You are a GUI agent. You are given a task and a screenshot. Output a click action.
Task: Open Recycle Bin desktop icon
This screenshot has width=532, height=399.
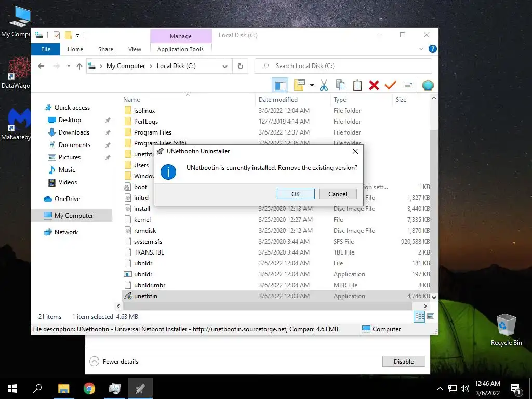(506, 329)
